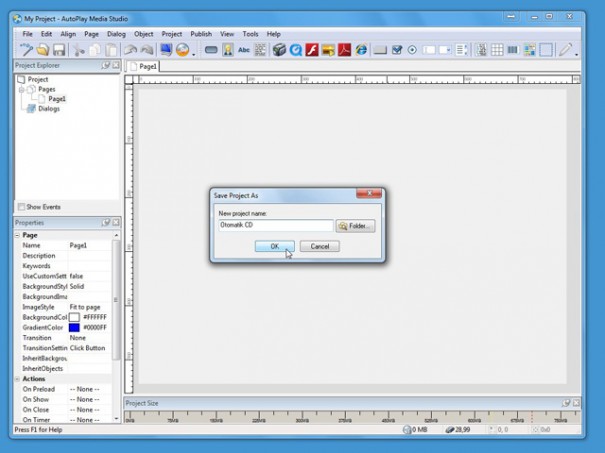The height and width of the screenshot is (453, 605).
Task: Open the Publish menu
Action: pyautogui.click(x=201, y=34)
